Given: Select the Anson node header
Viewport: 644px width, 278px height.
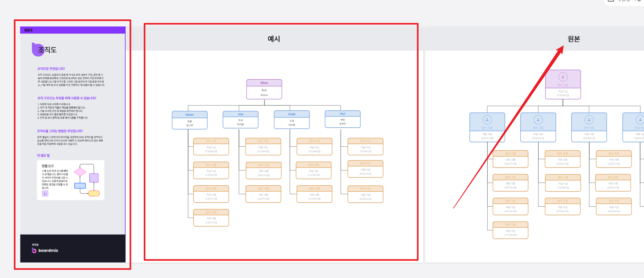Looking at the screenshot, I should (190, 114).
